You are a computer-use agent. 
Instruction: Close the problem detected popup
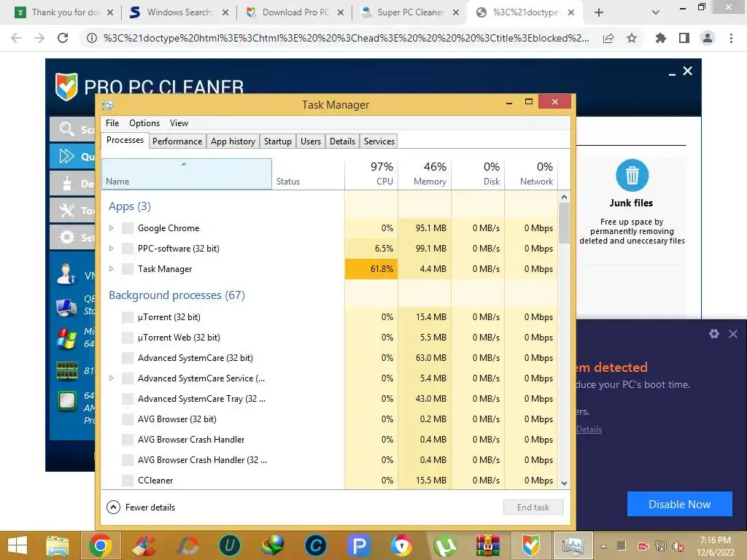point(733,334)
